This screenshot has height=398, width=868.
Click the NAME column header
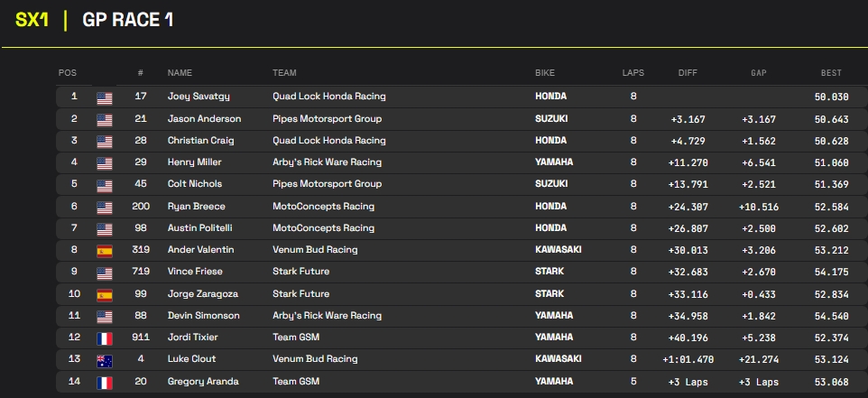[x=180, y=73]
